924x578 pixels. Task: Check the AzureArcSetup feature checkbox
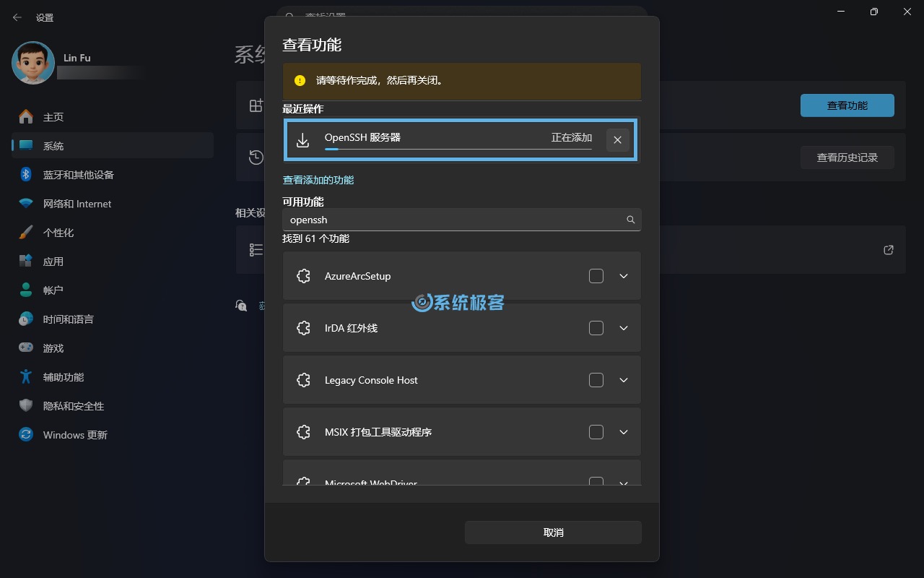(x=596, y=275)
